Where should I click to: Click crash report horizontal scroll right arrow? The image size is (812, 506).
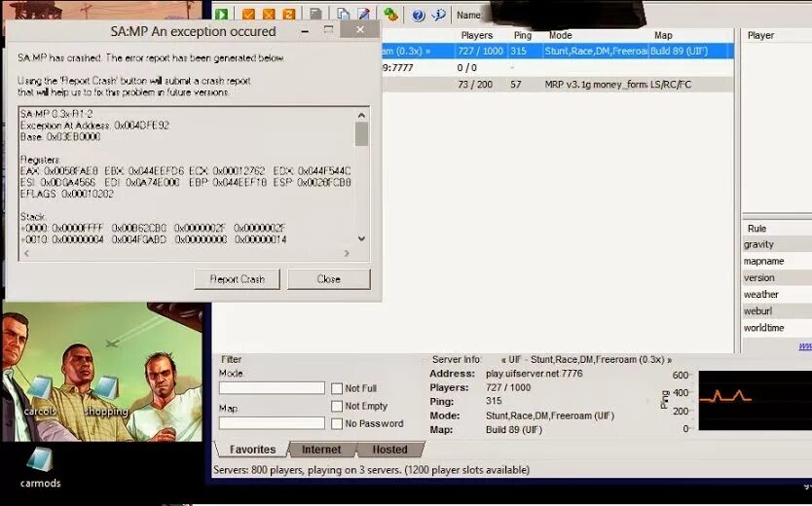[347, 253]
